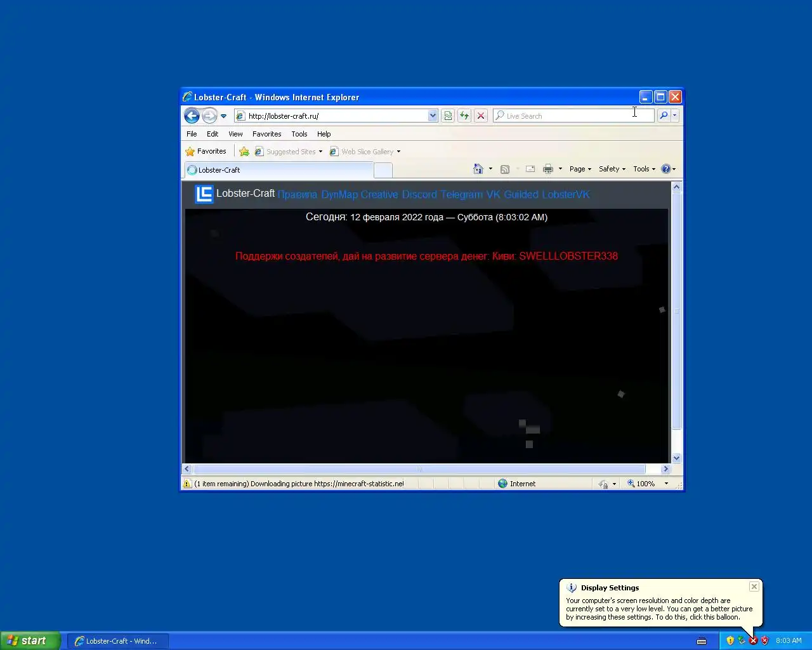Image resolution: width=812 pixels, height=650 pixels.
Task: Click the Сегодня date line text
Action: pos(426,217)
